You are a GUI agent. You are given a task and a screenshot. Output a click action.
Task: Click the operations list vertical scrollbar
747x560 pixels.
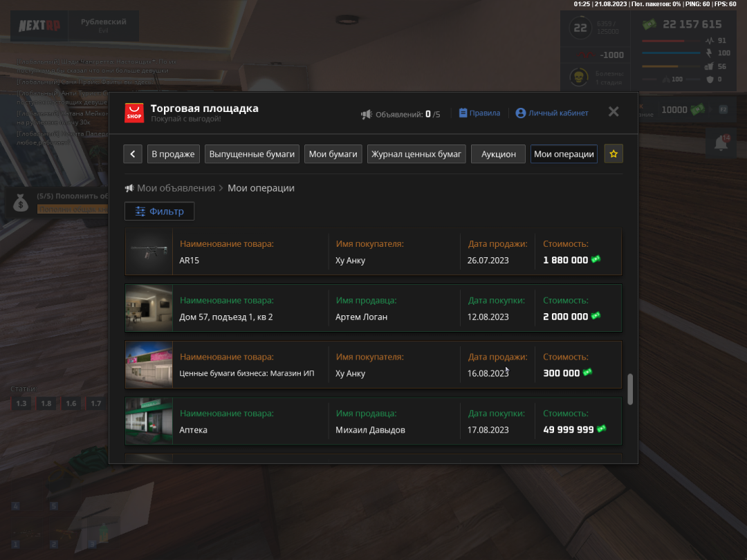pos(629,389)
